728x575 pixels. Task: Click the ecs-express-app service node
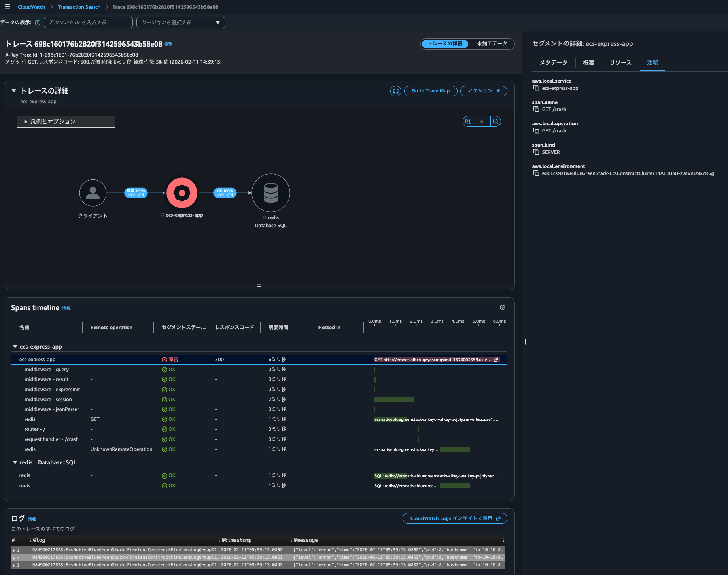point(182,193)
